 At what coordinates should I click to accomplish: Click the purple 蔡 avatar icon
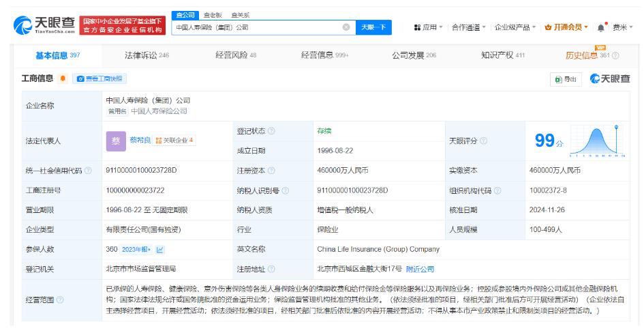click(117, 141)
